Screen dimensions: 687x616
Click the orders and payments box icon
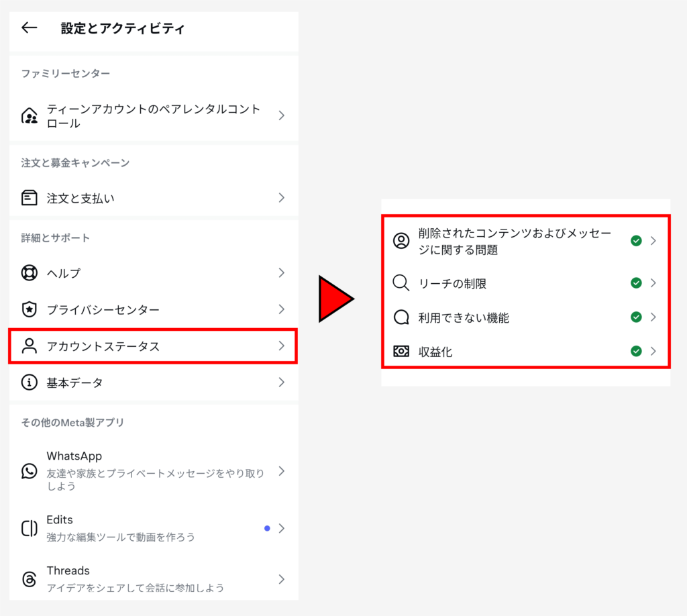[x=30, y=198]
